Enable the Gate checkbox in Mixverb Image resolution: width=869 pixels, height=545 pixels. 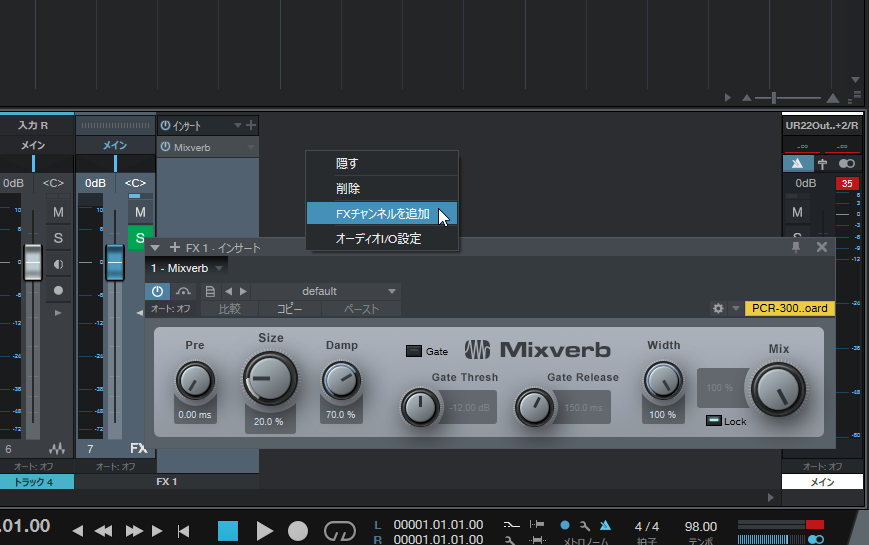(x=413, y=351)
